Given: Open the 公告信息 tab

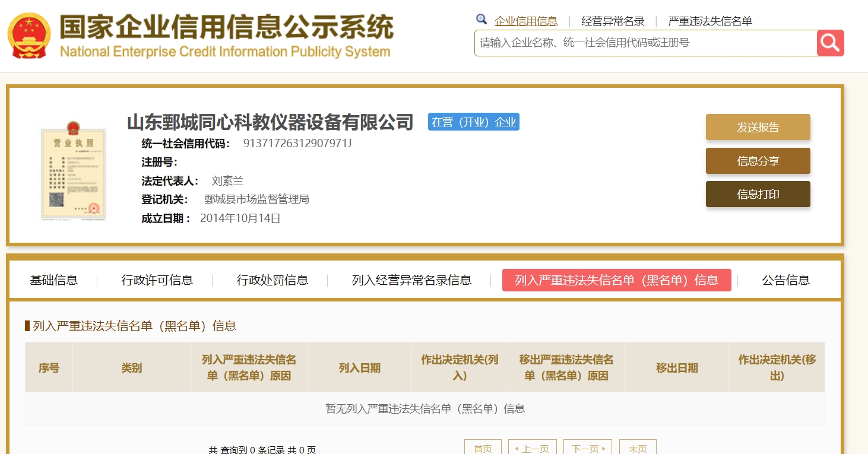Looking at the screenshot, I should tap(786, 280).
